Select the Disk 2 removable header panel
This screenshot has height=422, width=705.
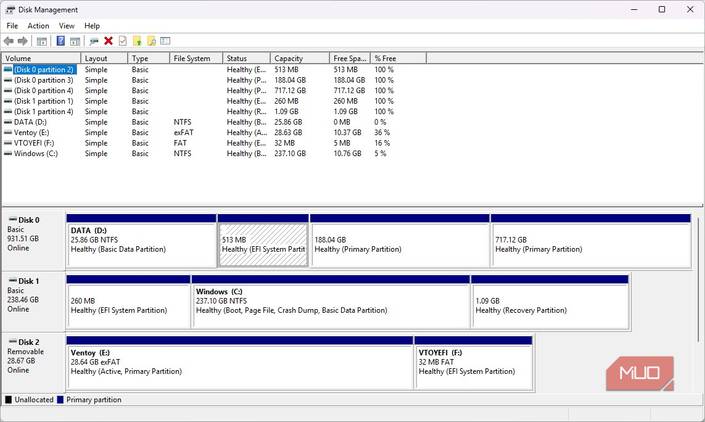(x=34, y=362)
